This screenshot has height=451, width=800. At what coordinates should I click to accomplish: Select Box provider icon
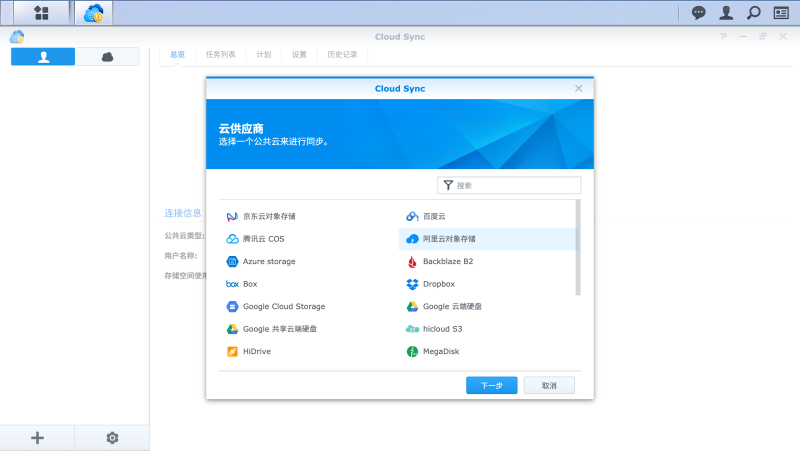tap(232, 284)
